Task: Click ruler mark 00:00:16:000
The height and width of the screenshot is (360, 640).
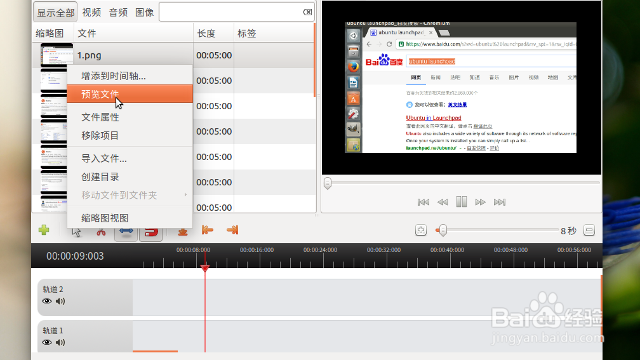Action: tap(257, 250)
